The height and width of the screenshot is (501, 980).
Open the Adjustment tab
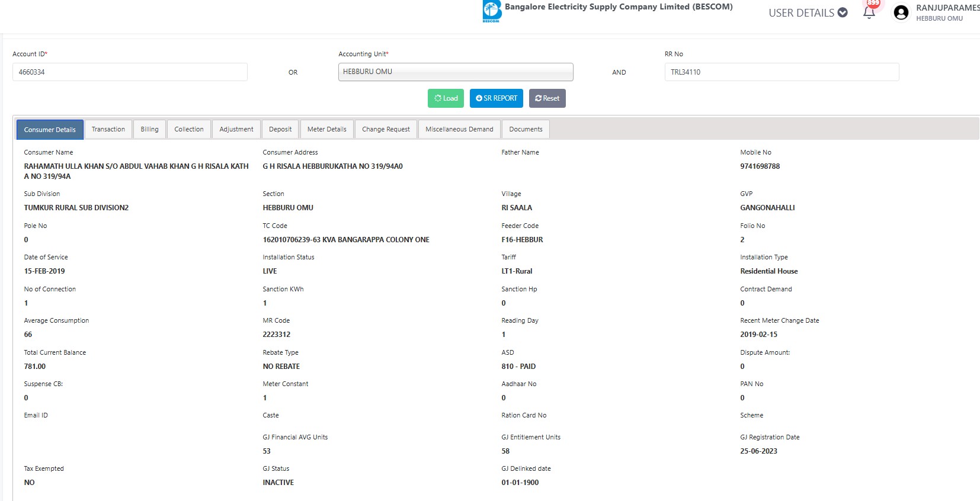point(236,129)
